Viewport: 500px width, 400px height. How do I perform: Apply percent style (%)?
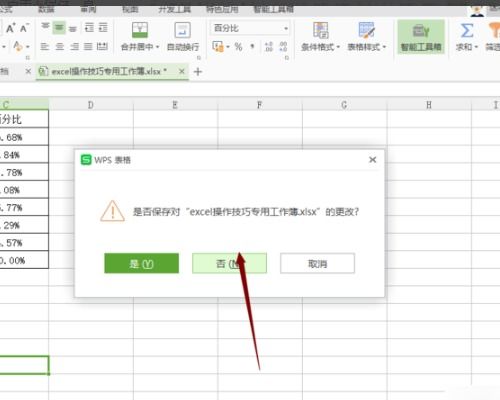[238, 47]
